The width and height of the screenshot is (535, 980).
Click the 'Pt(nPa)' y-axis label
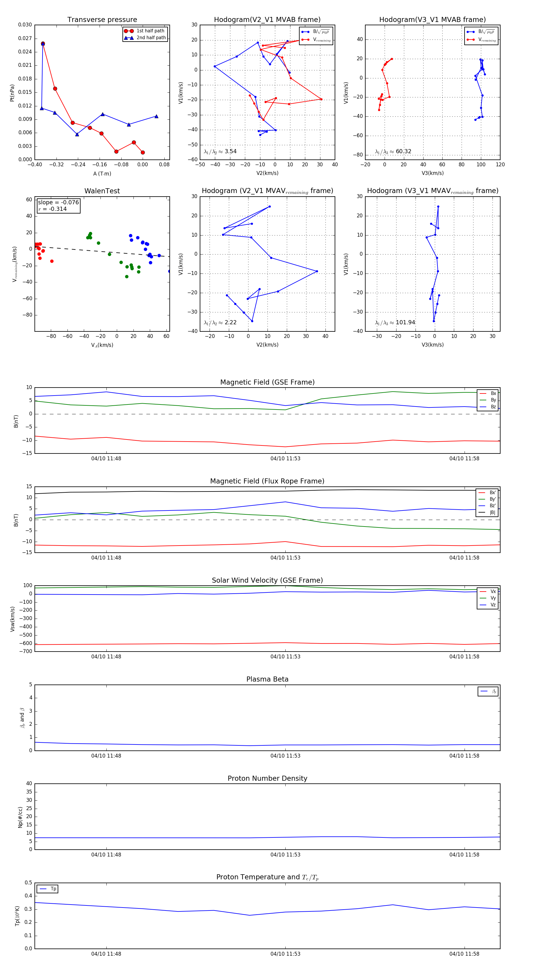pyautogui.click(x=12, y=93)
